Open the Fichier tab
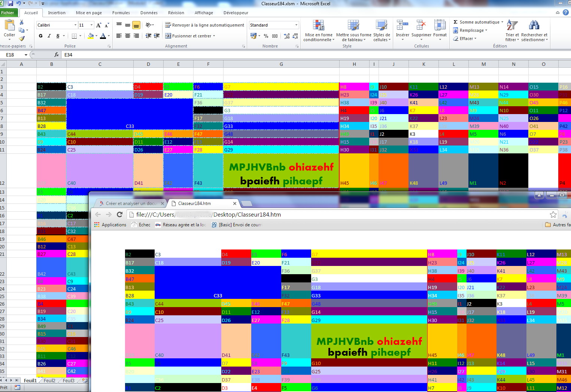The width and height of the screenshot is (571, 392). tap(7, 13)
